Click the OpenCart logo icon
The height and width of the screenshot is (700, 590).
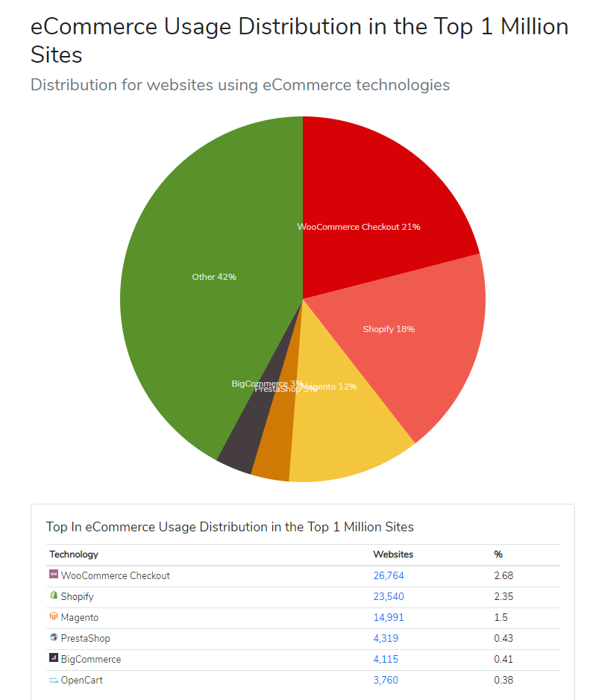[x=54, y=681]
